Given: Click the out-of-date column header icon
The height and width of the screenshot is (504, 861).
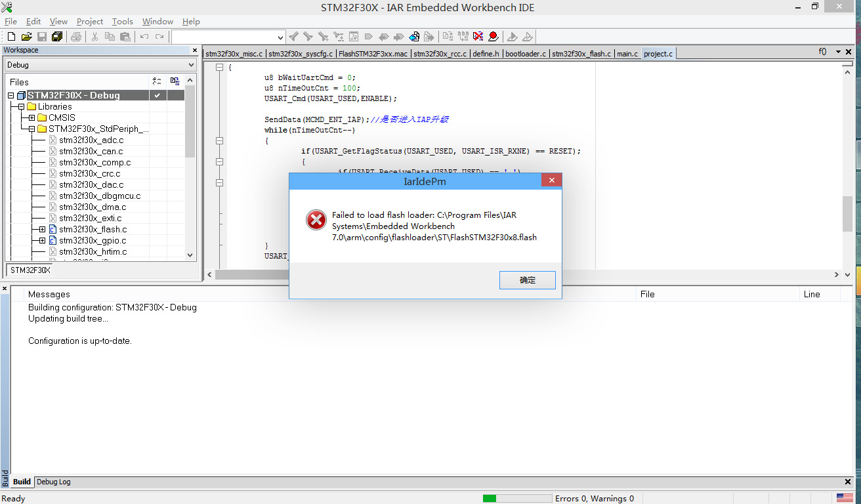Looking at the screenshot, I should 175,81.
